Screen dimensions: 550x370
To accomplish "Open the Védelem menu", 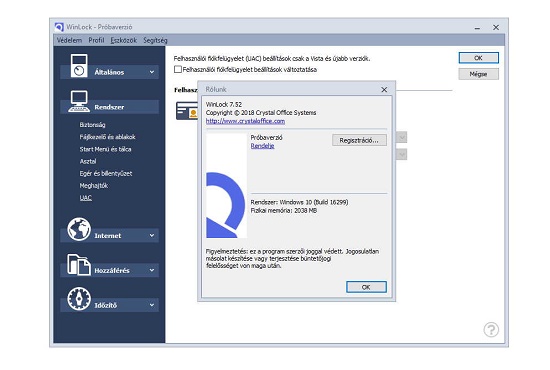I will click(x=69, y=40).
